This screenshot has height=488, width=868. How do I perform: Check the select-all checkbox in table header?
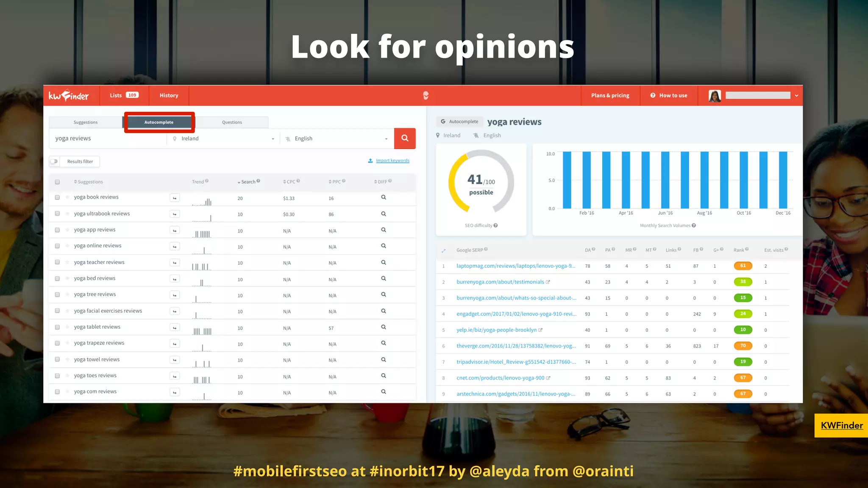point(57,182)
